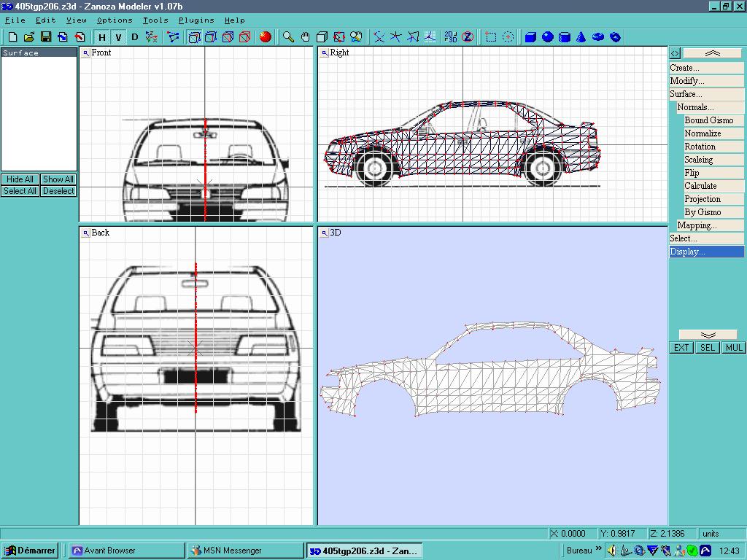Collapse the command panel with the up chevron

(x=713, y=53)
